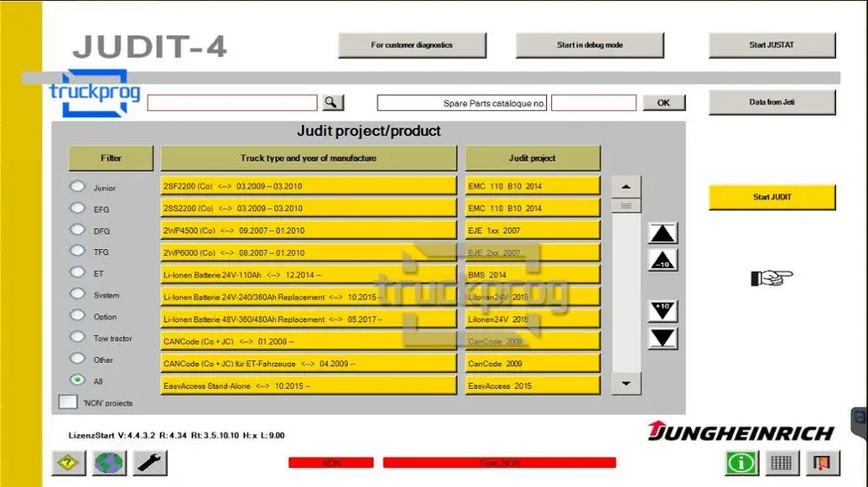Screen dimensions: 868x487
Task: Select the 2SS2200 (Co) truck row
Action: tap(309, 208)
